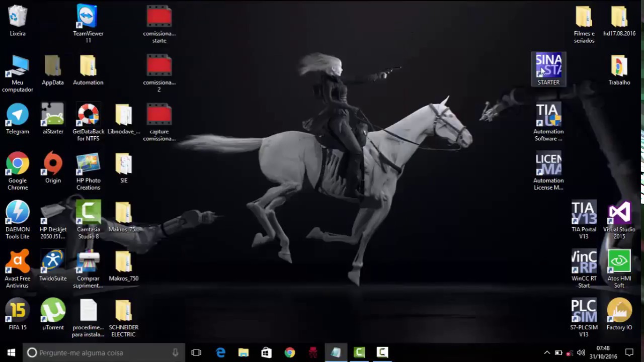
Task: Open GetDataBack for NTFS shortcut
Action: click(88, 122)
